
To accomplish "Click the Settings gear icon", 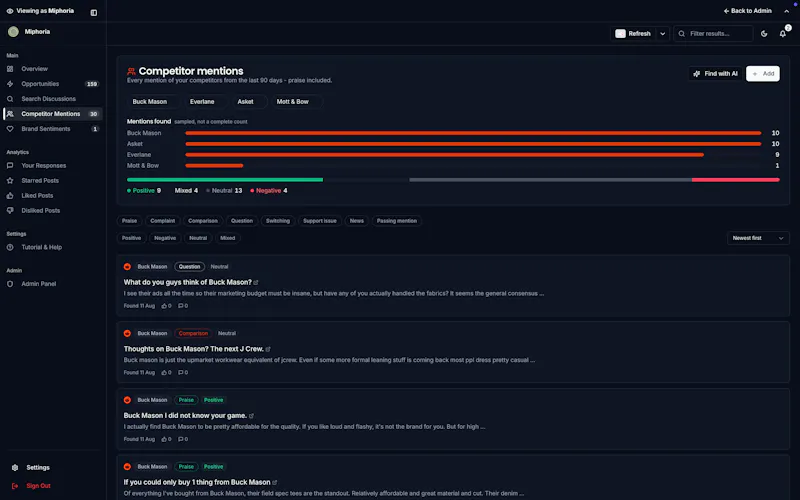I will pyautogui.click(x=15, y=468).
